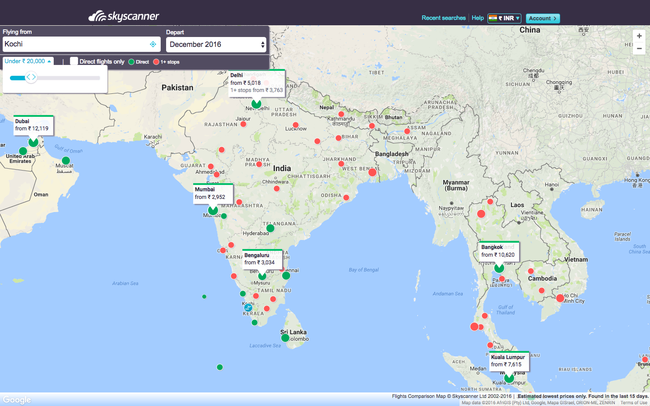Select the green Colombo marker in Sri Lanka

(x=285, y=338)
